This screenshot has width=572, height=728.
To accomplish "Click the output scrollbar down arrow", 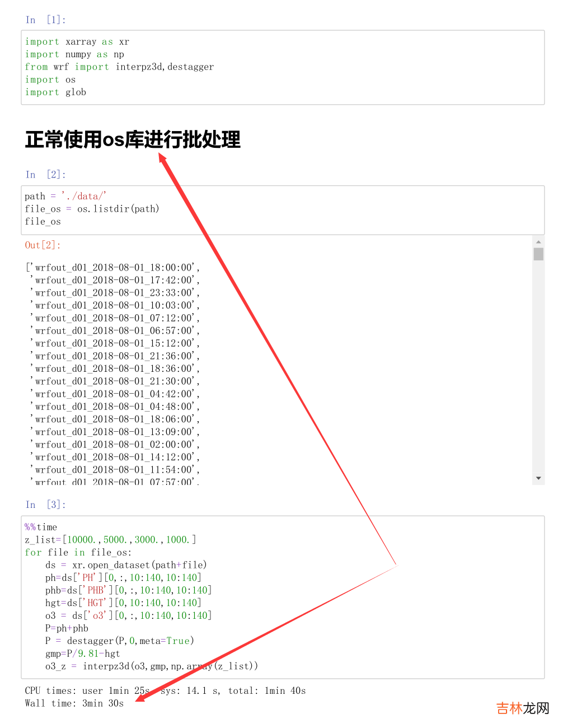I will pyautogui.click(x=538, y=478).
